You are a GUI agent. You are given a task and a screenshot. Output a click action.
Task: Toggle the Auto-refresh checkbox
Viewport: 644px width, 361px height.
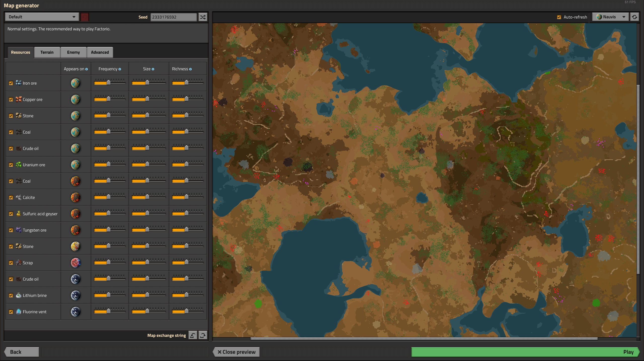click(559, 17)
